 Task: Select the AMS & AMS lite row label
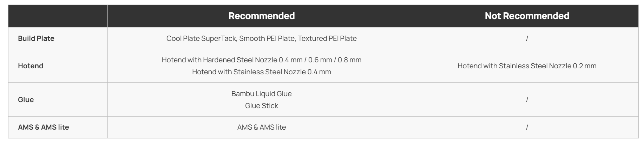tap(44, 127)
